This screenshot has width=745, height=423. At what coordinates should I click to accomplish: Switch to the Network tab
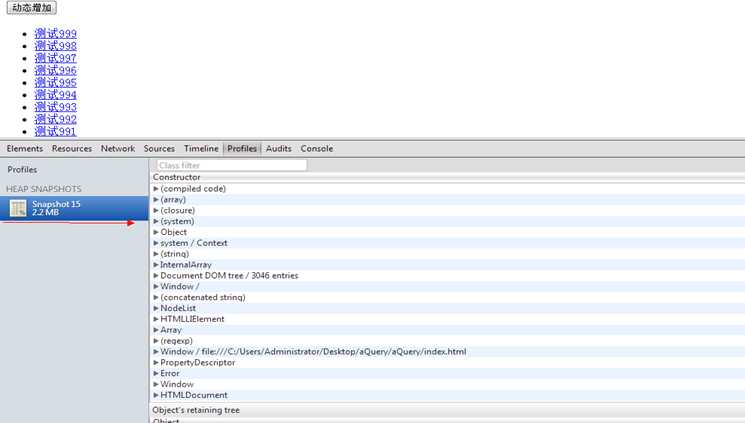[118, 149]
